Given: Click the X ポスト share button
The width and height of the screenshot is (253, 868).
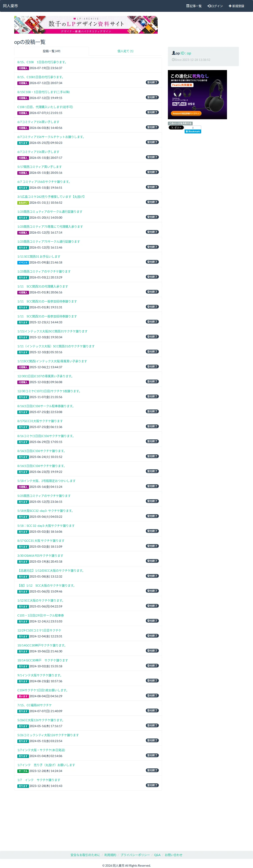Looking at the screenshot, I should tap(176, 128).
